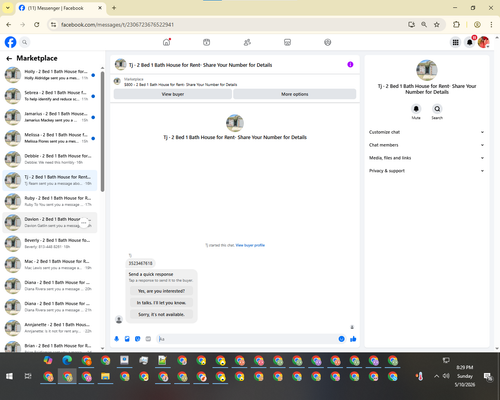
Task: Open the Friends icon in top navigation
Action: click(x=247, y=42)
